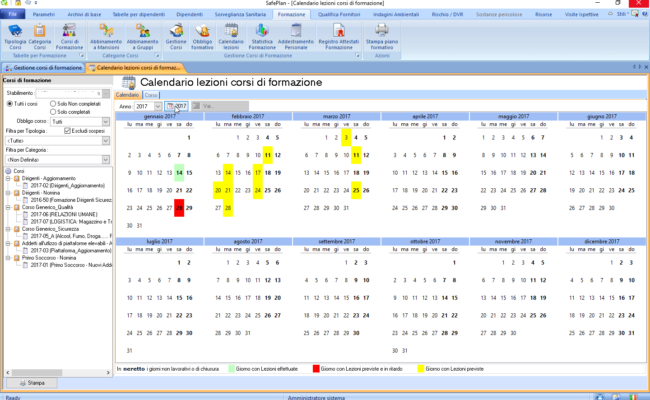Click green-highlighted 14 gennaio day
Image resolution: width=650 pixels, height=400 pixels.
click(179, 173)
